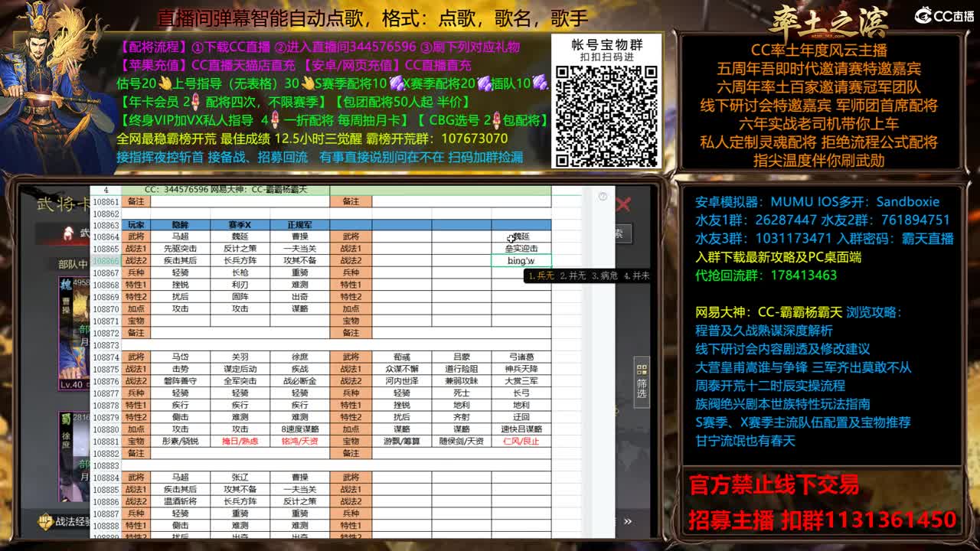The height and width of the screenshot is (551, 980).
Task: Expand the double chevron arrow at bottom right
Action: click(x=628, y=521)
